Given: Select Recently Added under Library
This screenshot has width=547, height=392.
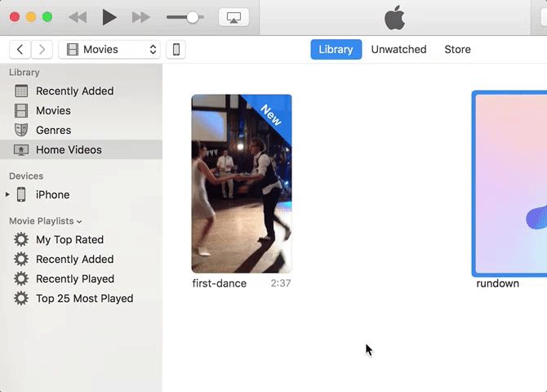Looking at the screenshot, I should [x=81, y=91].
